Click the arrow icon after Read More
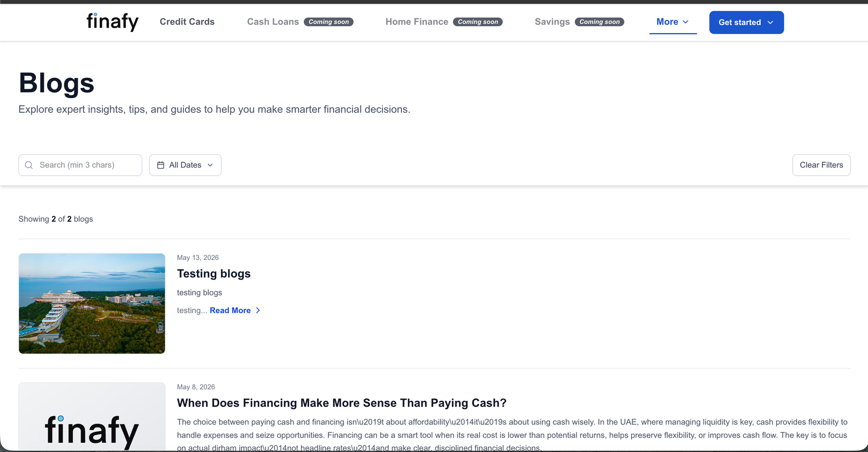 258,310
